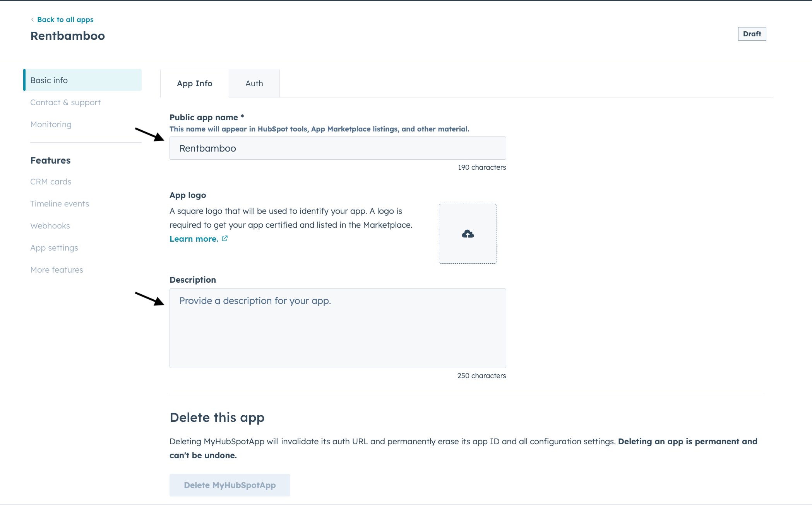Open Basic info section
The height and width of the screenshot is (505, 812).
point(82,80)
